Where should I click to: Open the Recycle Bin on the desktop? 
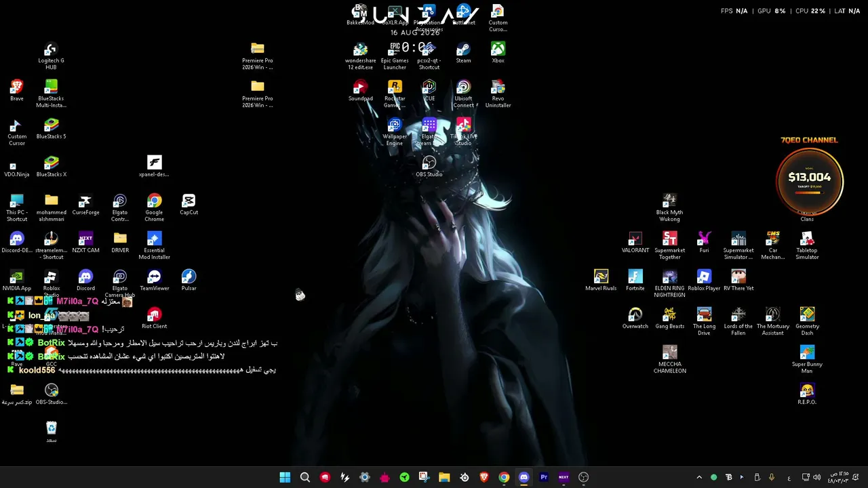[51, 432]
